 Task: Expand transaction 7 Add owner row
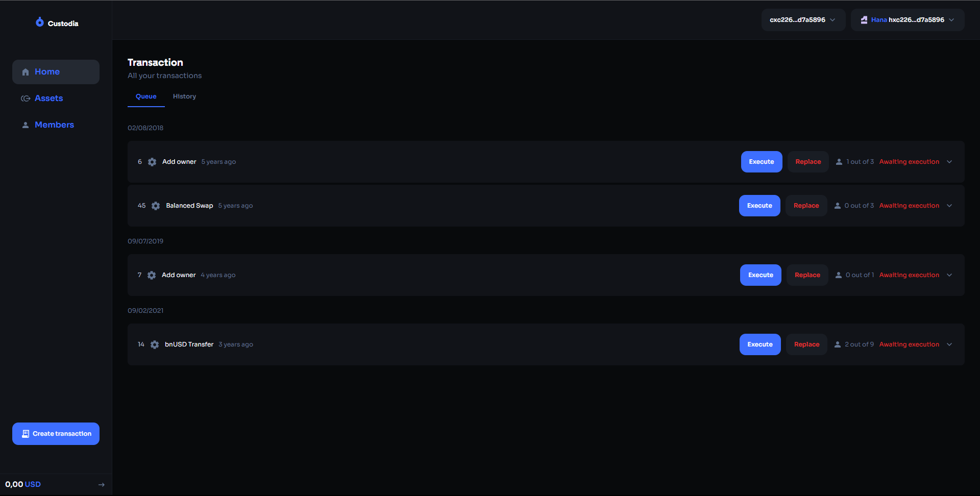(949, 275)
